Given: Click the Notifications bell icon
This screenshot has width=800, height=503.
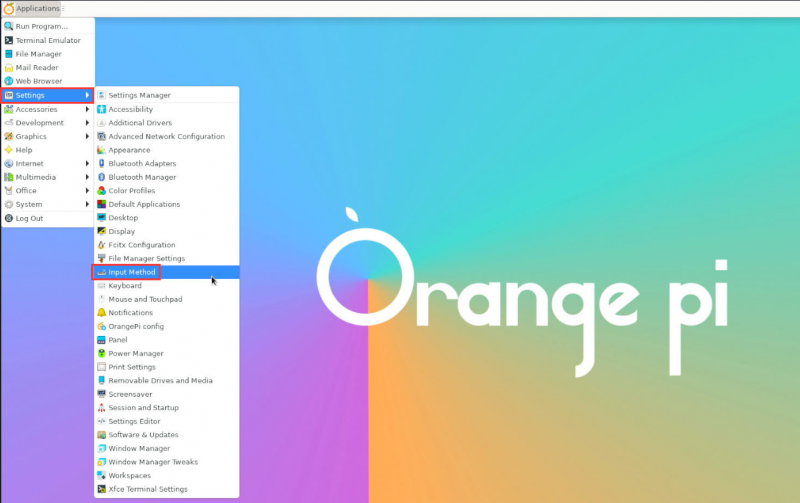Looking at the screenshot, I should [101, 313].
